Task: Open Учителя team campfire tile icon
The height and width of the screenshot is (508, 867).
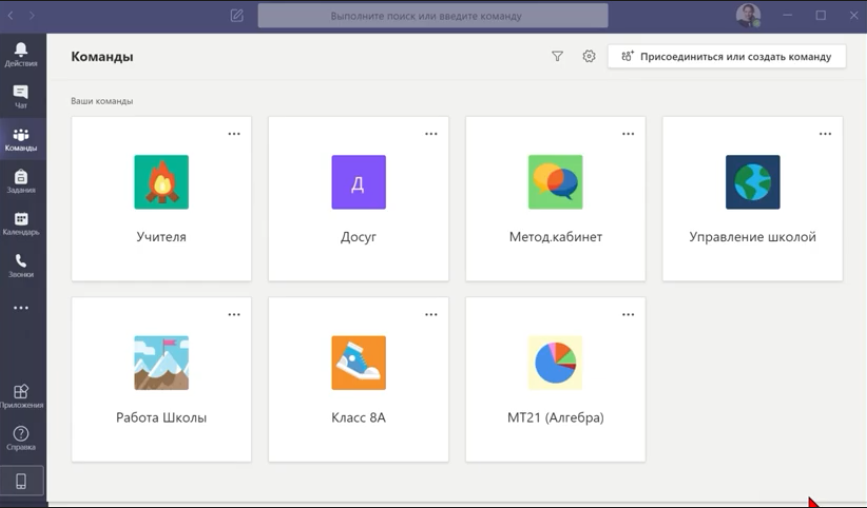Action: click(161, 182)
